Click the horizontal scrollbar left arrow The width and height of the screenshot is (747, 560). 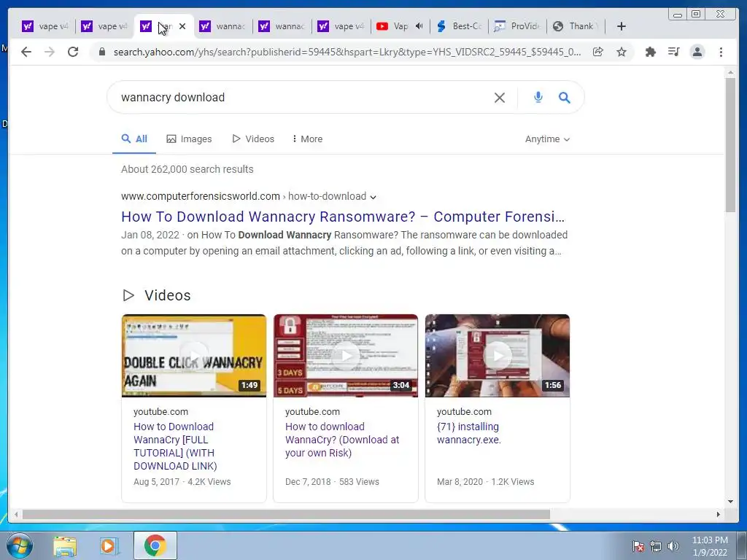click(x=16, y=514)
